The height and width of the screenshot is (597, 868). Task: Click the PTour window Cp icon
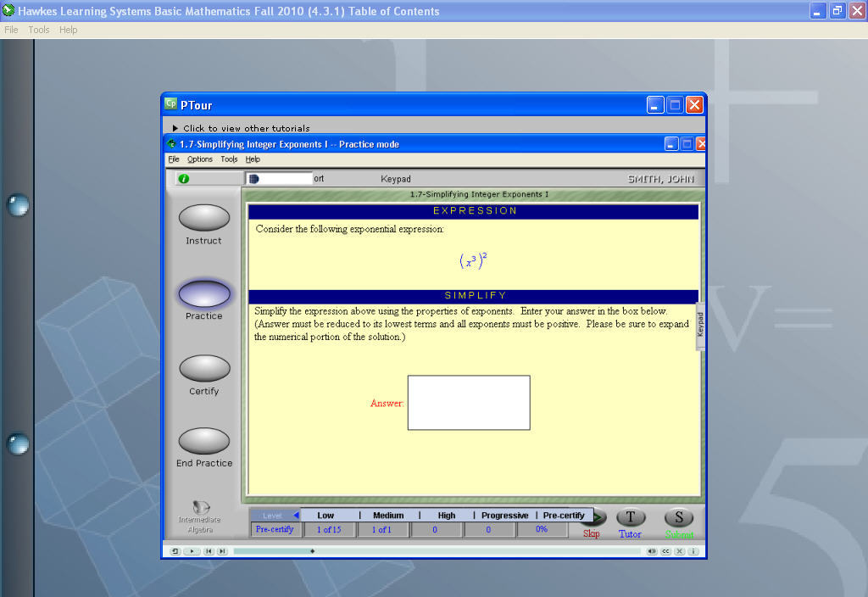[170, 103]
